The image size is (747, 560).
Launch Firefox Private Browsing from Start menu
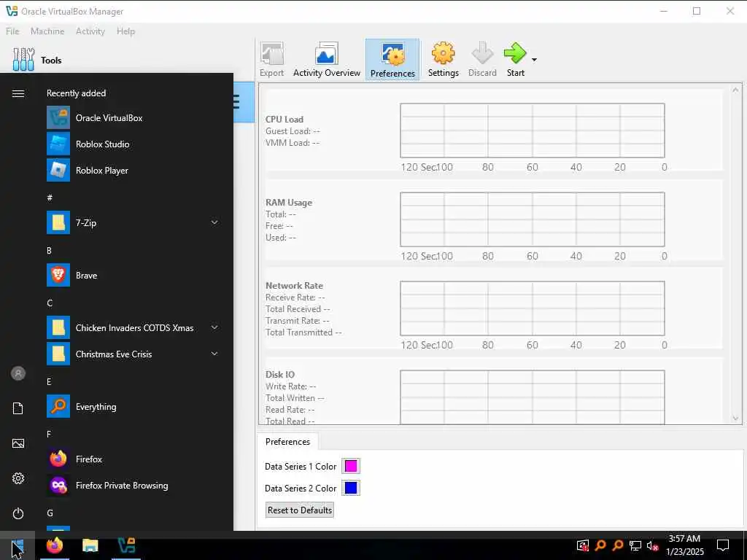[x=133, y=485]
